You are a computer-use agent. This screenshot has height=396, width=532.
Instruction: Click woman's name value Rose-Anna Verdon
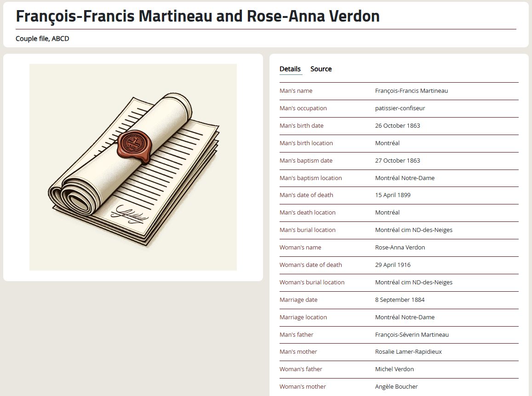point(400,248)
